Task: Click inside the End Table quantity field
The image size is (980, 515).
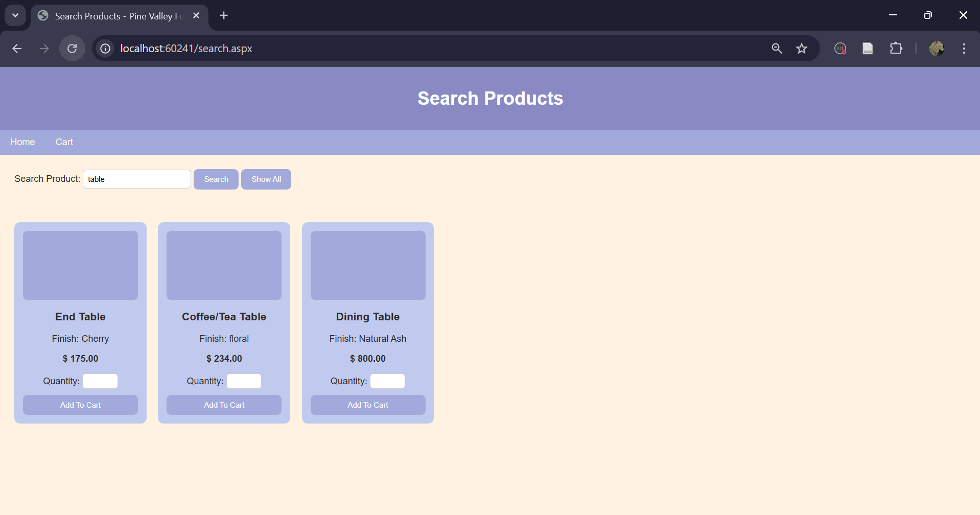Action: pyautogui.click(x=100, y=381)
